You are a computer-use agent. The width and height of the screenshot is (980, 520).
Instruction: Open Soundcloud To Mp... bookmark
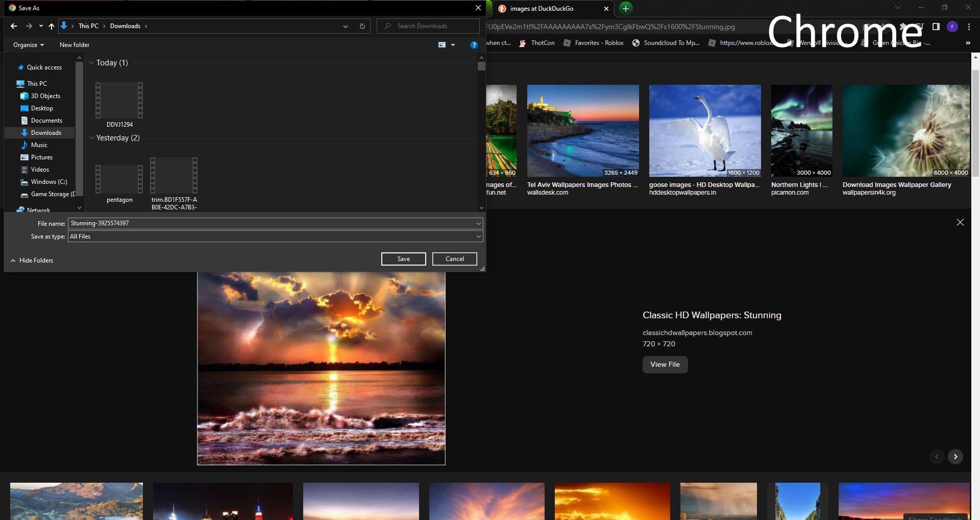(666, 43)
